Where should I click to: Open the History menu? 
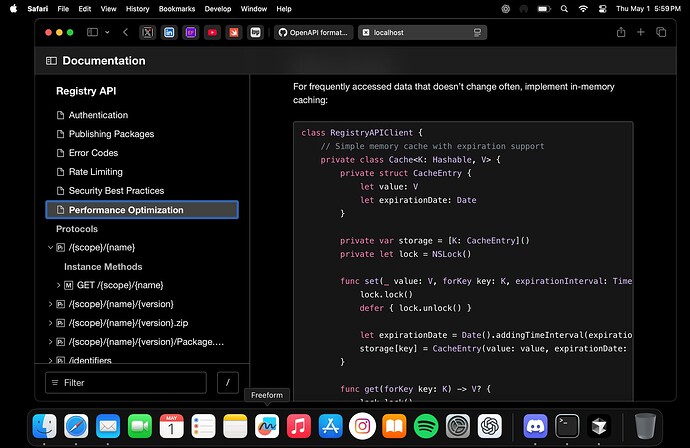pyautogui.click(x=137, y=9)
